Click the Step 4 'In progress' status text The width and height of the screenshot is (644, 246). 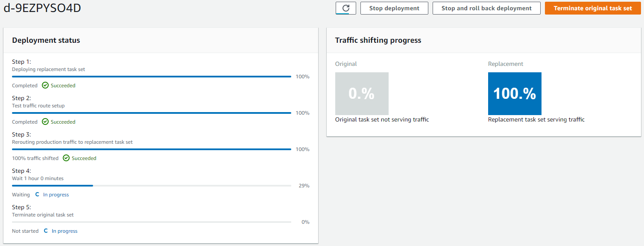point(56,195)
